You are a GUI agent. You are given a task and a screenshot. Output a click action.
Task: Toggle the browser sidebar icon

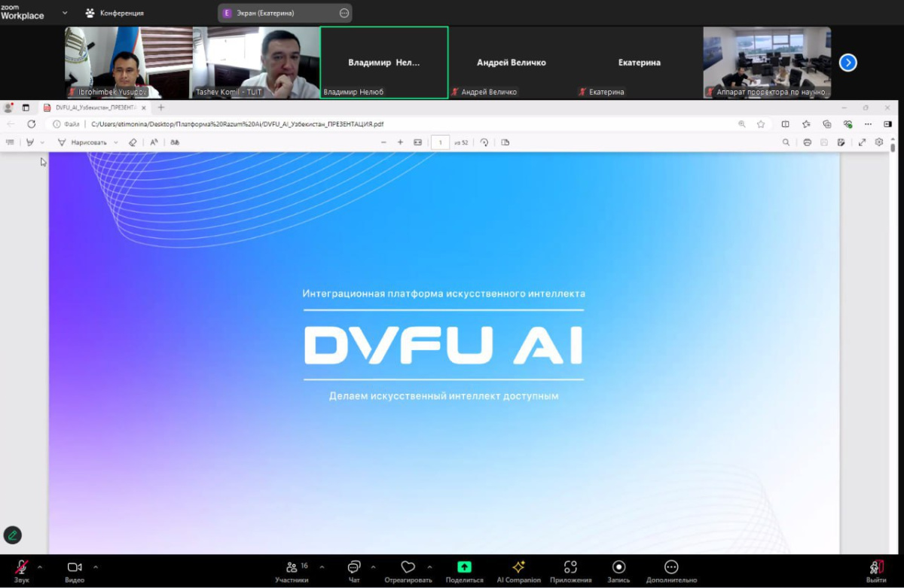pos(888,124)
